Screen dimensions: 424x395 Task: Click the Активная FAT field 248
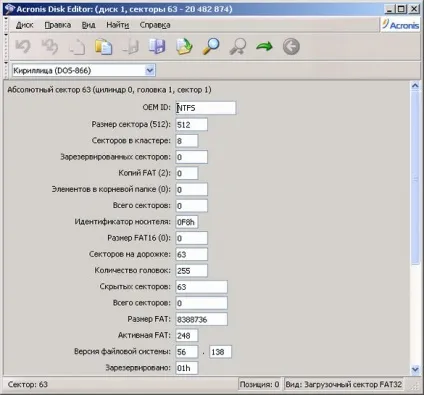(187, 336)
